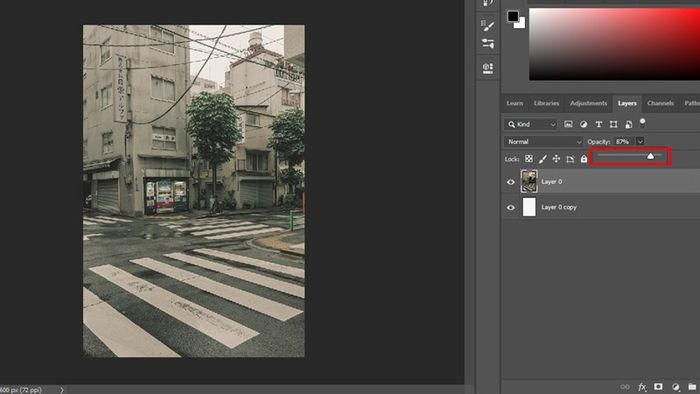Lock transparent pixels icon
The height and width of the screenshot is (394, 700).
529,159
